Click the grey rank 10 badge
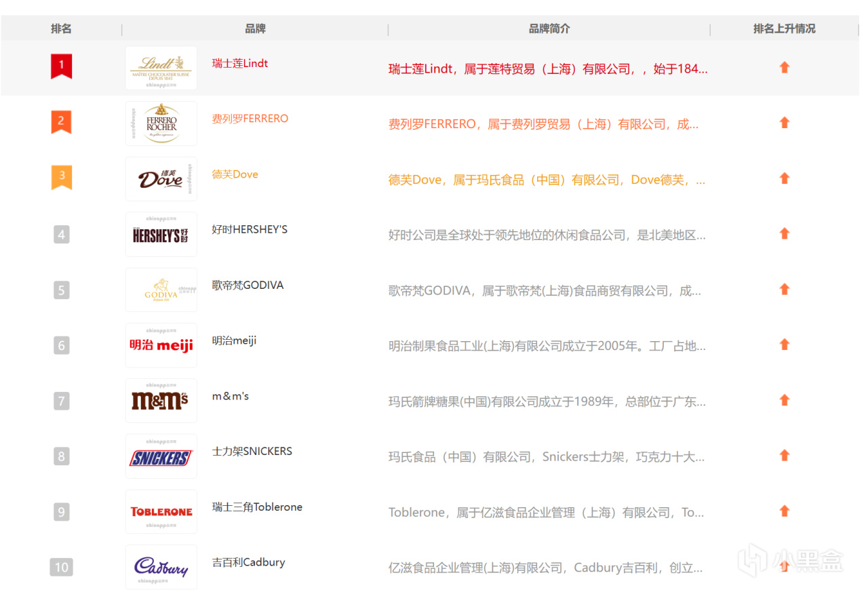Image resolution: width=868 pixels, height=592 pixels. [x=62, y=567]
